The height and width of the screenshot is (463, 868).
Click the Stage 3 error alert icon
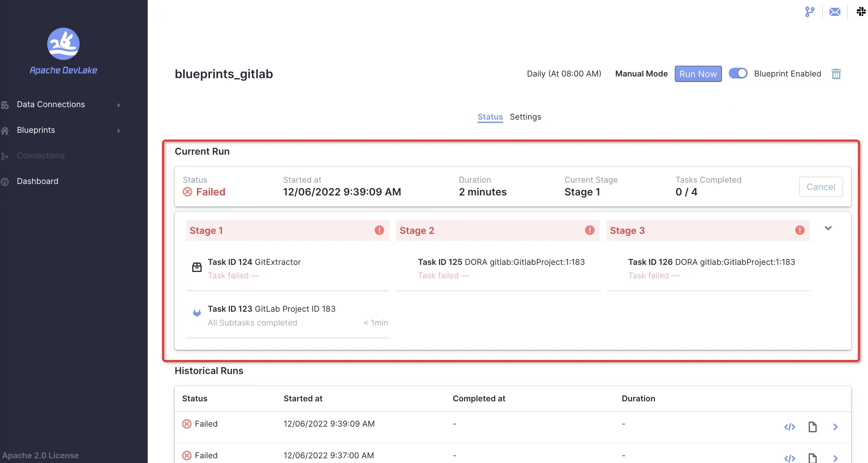click(800, 230)
